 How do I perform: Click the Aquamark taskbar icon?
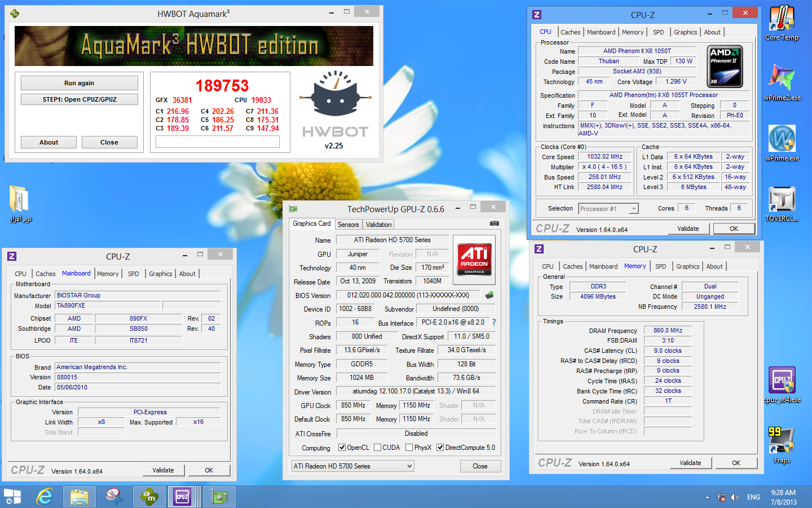[149, 497]
